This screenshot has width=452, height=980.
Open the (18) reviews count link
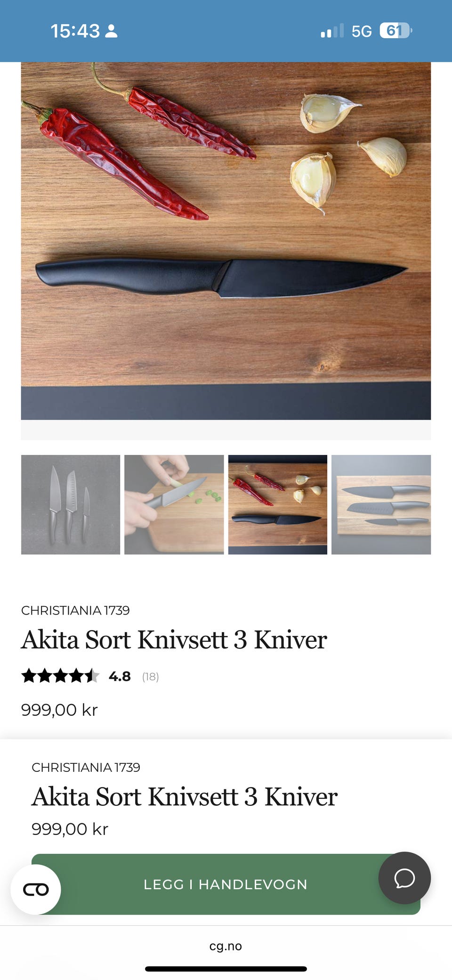151,677
